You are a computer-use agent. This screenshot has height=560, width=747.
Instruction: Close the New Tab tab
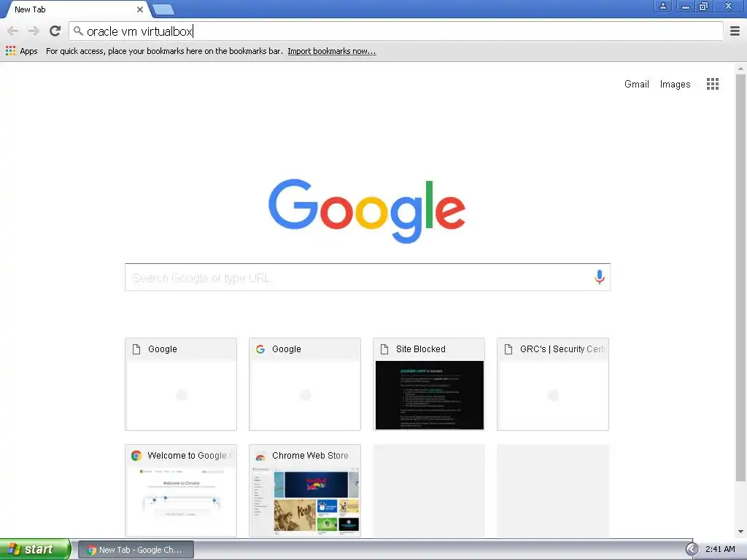[x=140, y=9]
